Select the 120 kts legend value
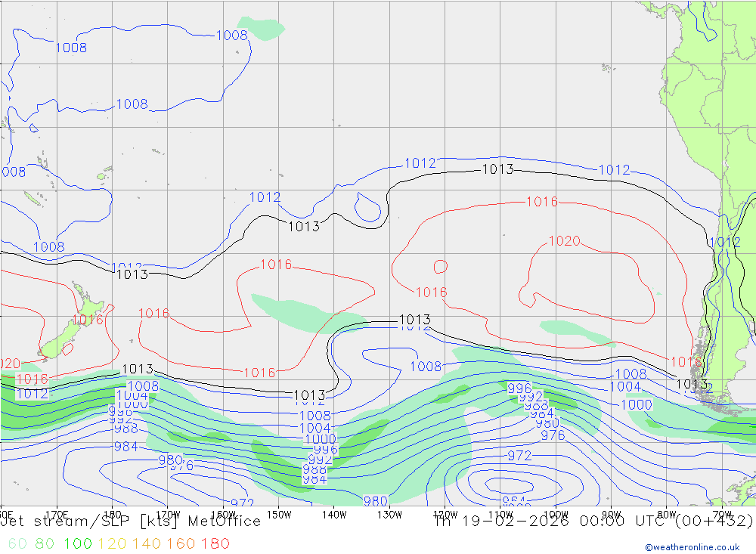 coord(112,544)
